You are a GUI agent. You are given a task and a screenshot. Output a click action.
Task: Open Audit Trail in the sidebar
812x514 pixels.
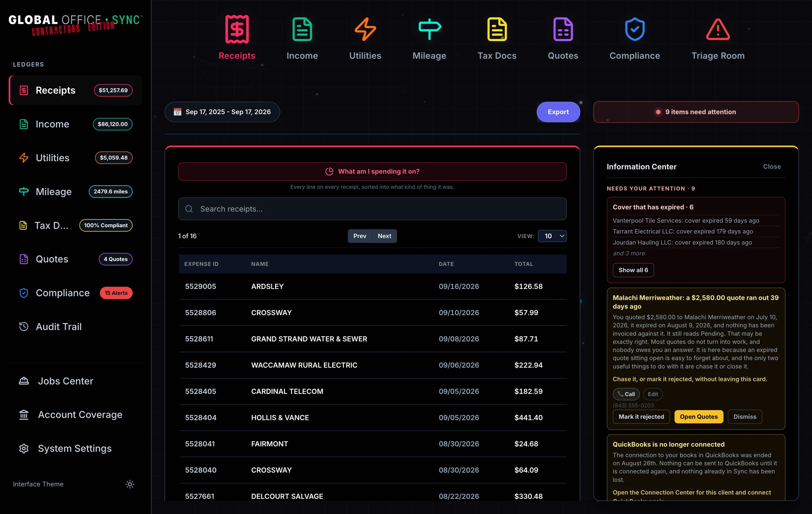click(x=75, y=327)
